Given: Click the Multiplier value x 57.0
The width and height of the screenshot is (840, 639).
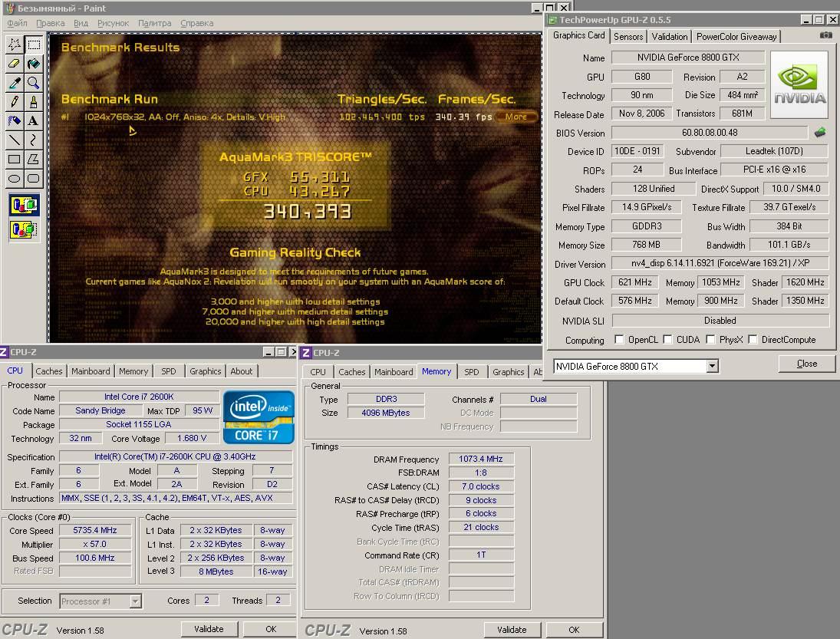Looking at the screenshot, I should pyautogui.click(x=95, y=544).
